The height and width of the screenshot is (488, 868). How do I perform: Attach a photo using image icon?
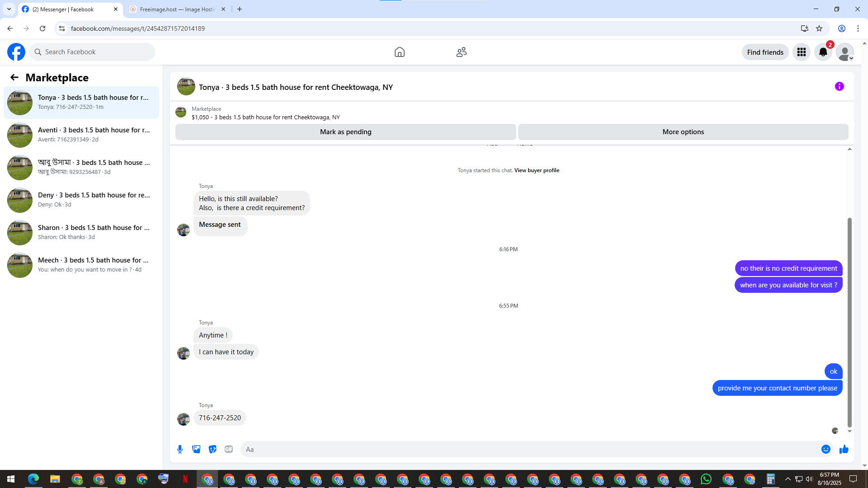(196, 449)
